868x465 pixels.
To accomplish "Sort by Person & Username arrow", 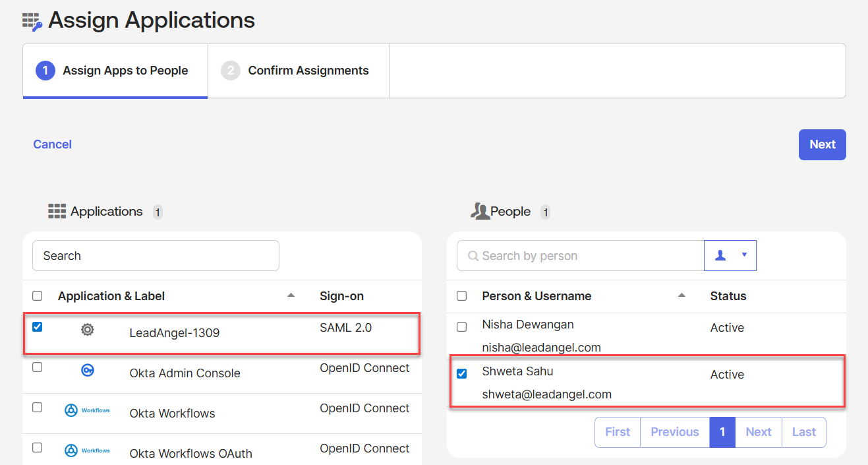I will pyautogui.click(x=682, y=295).
